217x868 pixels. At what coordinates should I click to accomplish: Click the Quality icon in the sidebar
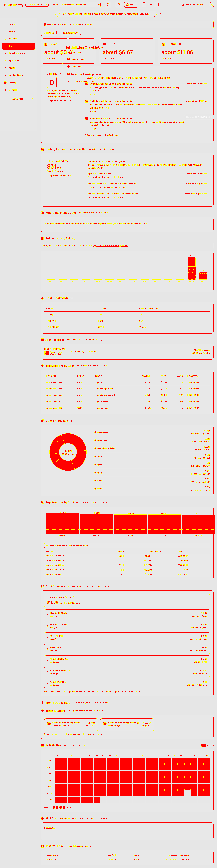(x=5, y=83)
